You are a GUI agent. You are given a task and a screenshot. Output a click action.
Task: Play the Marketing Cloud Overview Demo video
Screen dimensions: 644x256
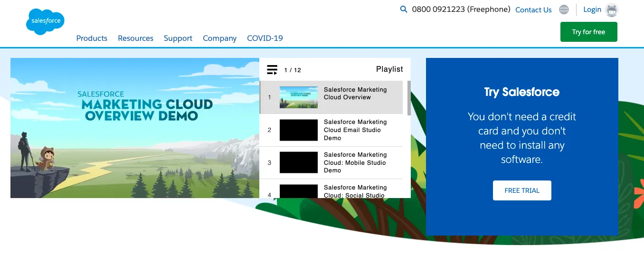point(135,128)
